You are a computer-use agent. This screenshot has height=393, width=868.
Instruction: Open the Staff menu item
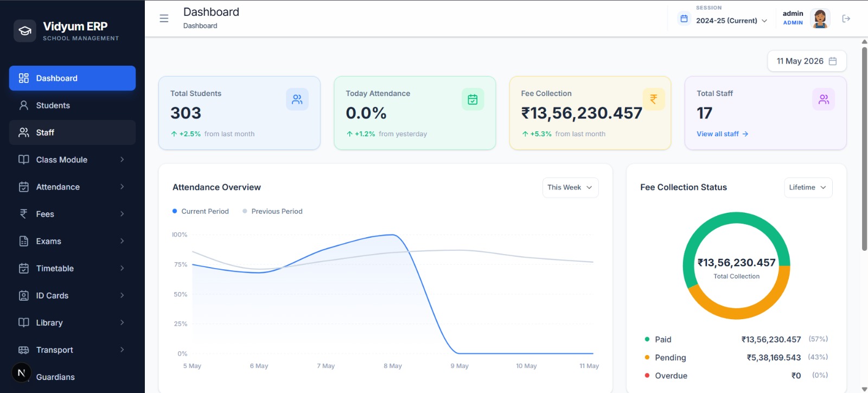point(72,132)
